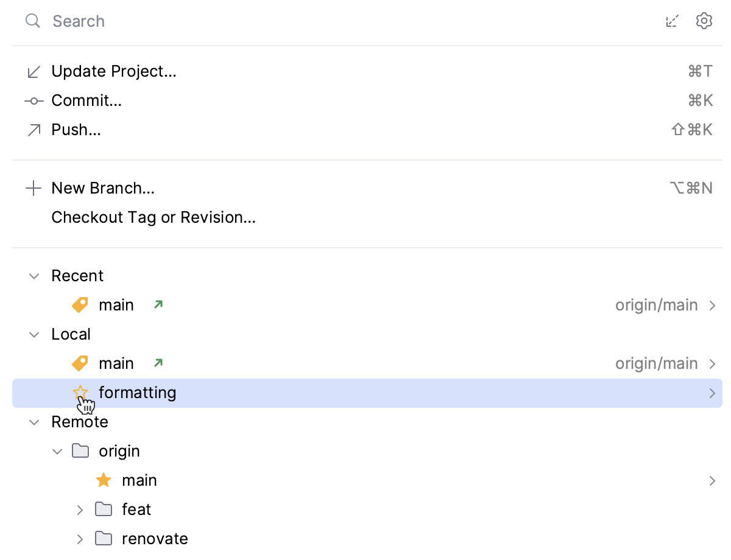Open submenu arrow for formatting branch
731x560 pixels.
click(x=712, y=393)
